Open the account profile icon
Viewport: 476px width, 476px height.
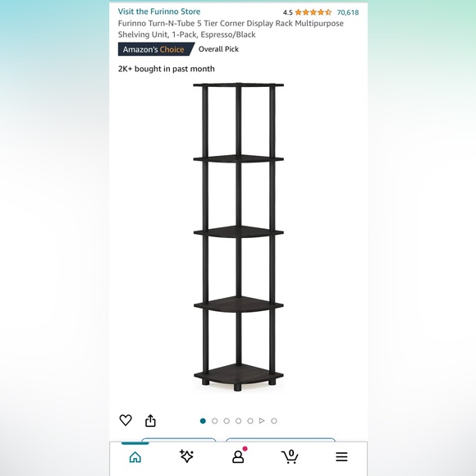(x=238, y=456)
